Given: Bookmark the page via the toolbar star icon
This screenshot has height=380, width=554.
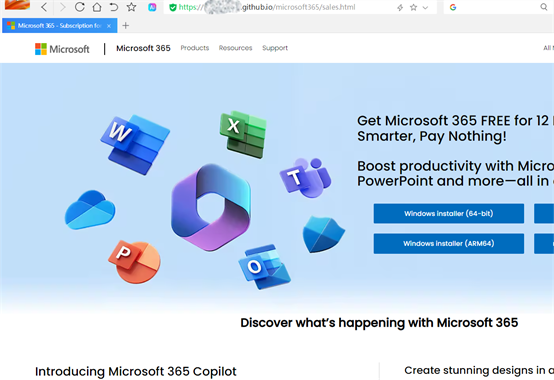Looking at the screenshot, I should (131, 7).
